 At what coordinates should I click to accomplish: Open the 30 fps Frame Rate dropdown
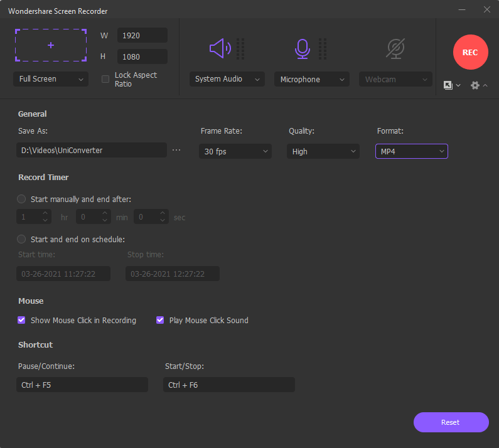tap(235, 151)
